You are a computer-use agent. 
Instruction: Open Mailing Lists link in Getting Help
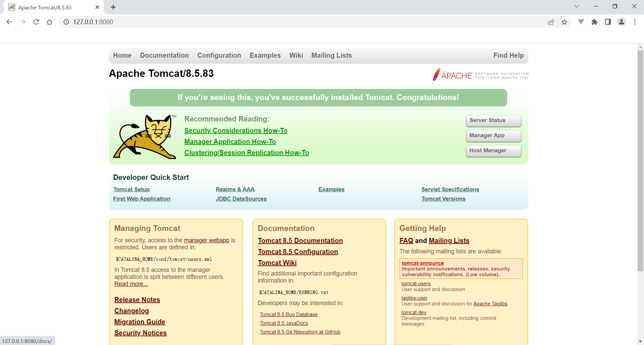coord(449,241)
